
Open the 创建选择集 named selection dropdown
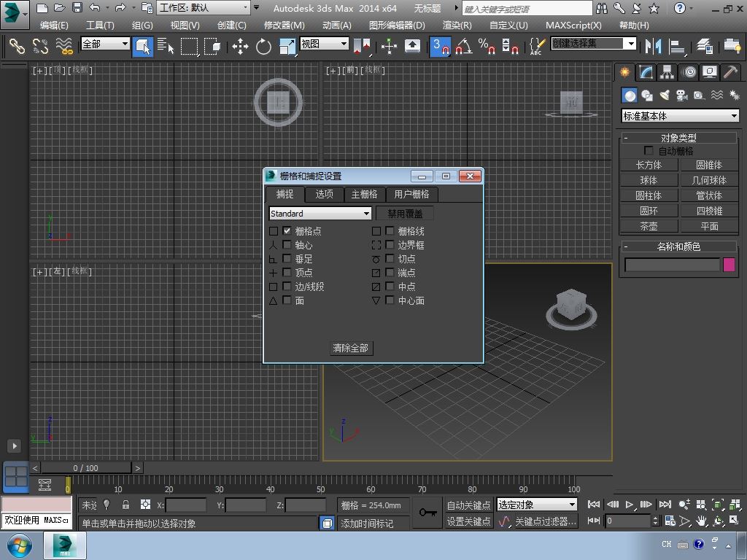[594, 44]
